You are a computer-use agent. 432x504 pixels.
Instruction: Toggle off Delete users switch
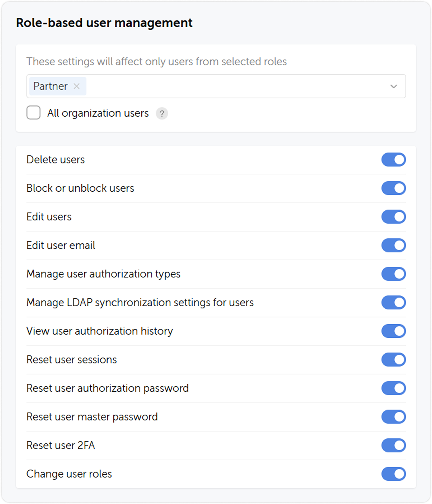[393, 160]
